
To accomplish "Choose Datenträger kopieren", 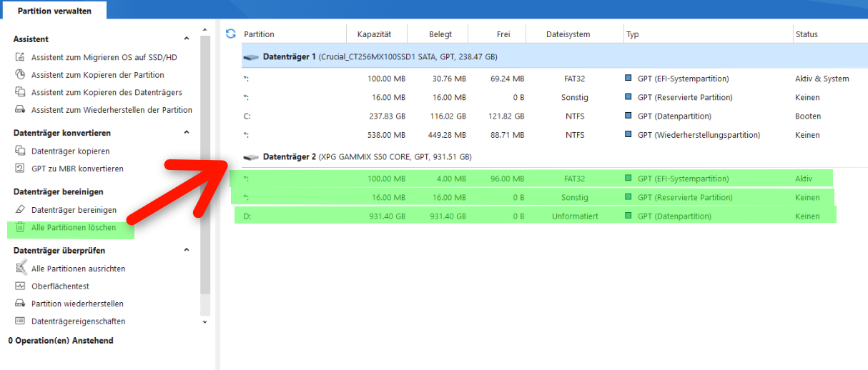I will (71, 151).
